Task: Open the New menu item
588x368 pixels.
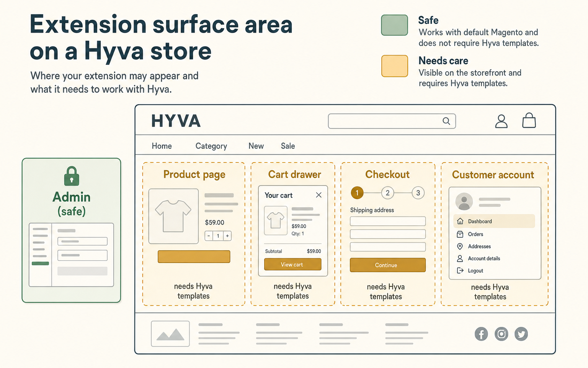Action: [x=256, y=146]
